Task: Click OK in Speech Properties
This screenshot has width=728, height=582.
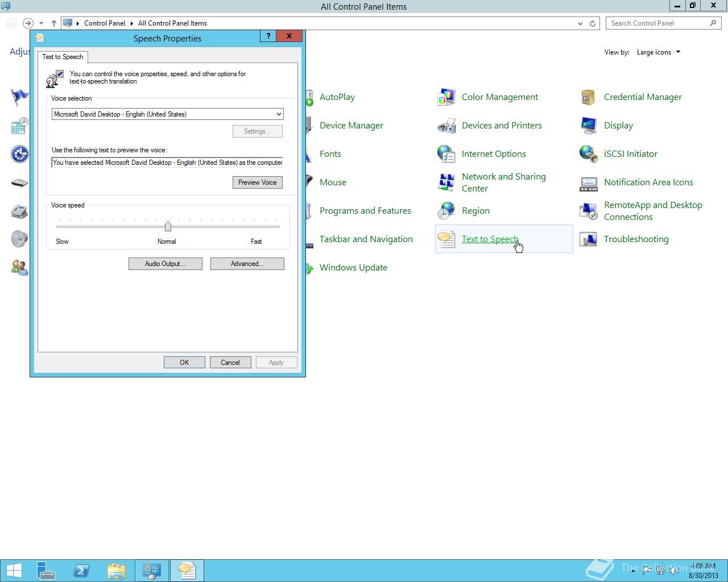Action: pos(184,363)
